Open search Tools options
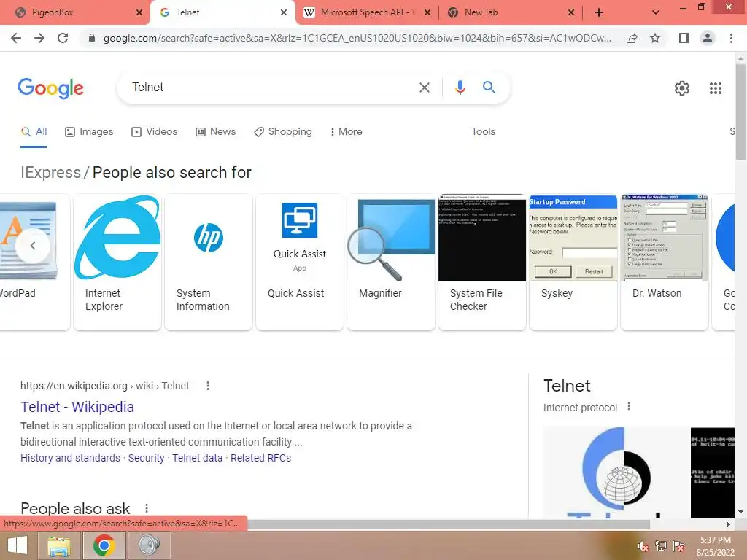 [483, 132]
